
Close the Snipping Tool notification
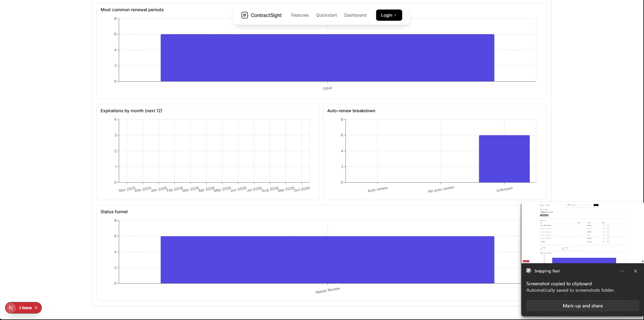pyautogui.click(x=635, y=271)
